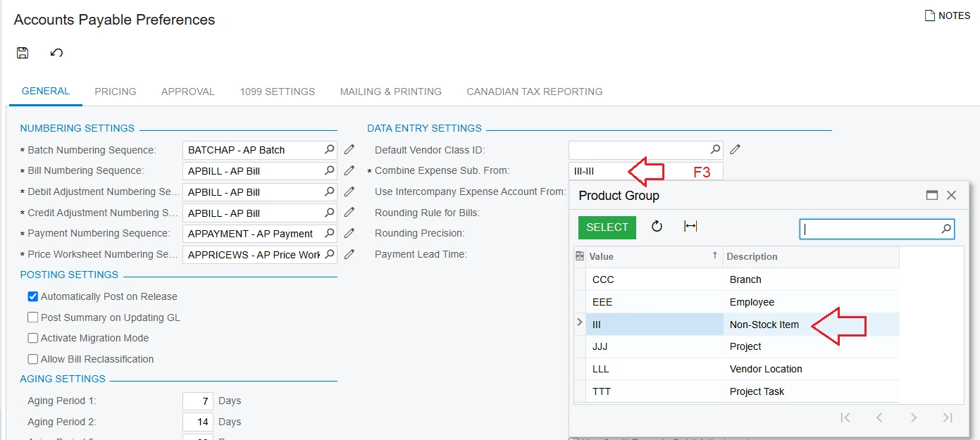This screenshot has width=980, height=440.
Task: Open lookup for Debit Adjustment Numbering Sequence
Action: point(329,191)
